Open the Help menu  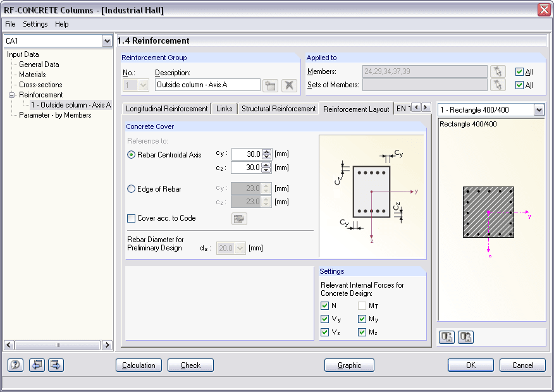point(61,24)
